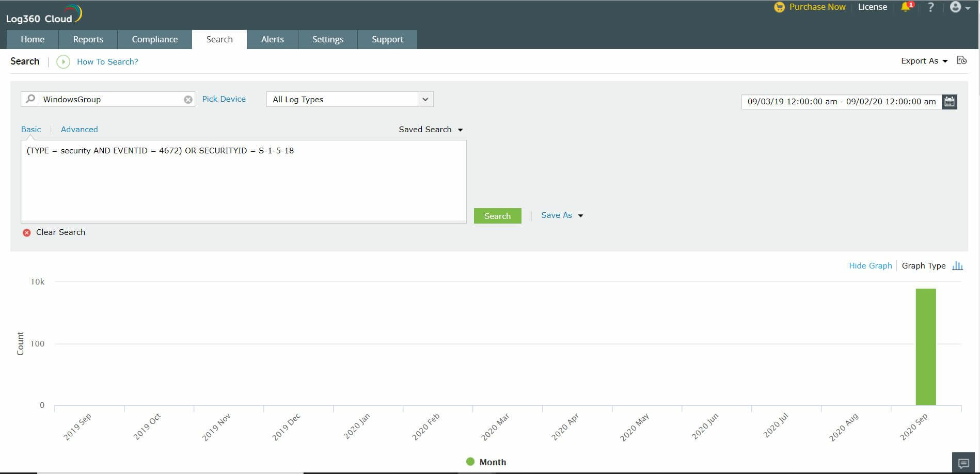Viewport: 980px width, 474px height.
Task: Click the Pick Device link
Action: [224, 99]
